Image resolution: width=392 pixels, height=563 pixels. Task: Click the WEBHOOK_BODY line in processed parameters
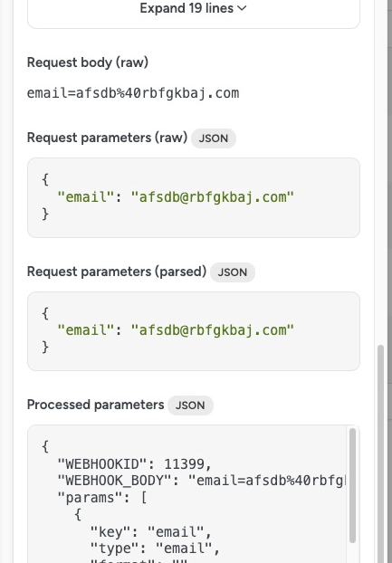[x=201, y=481]
